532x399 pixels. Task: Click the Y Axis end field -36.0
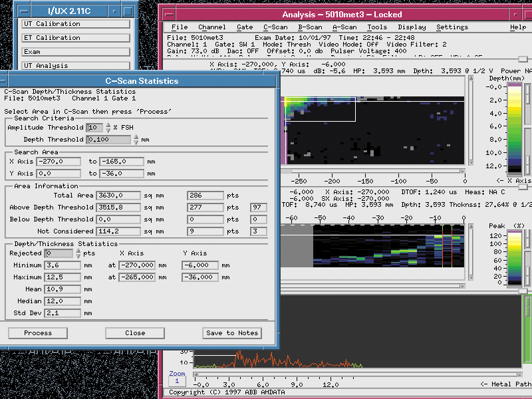[x=122, y=174]
